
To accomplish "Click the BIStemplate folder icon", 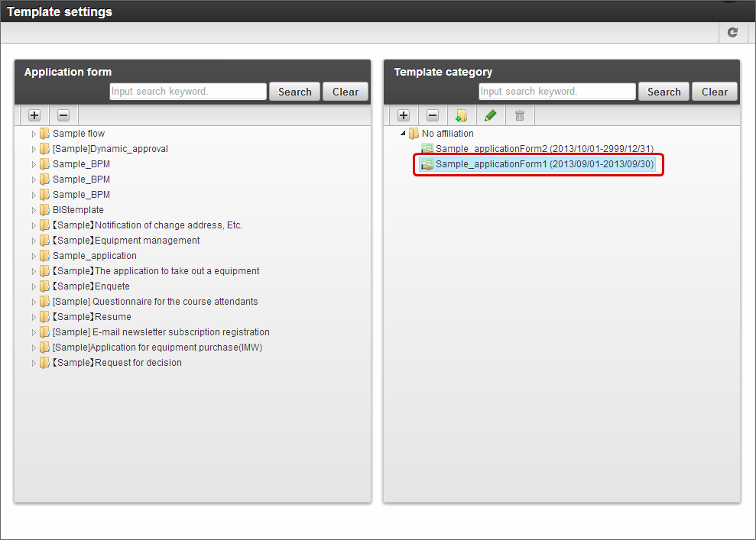I will 44,210.
